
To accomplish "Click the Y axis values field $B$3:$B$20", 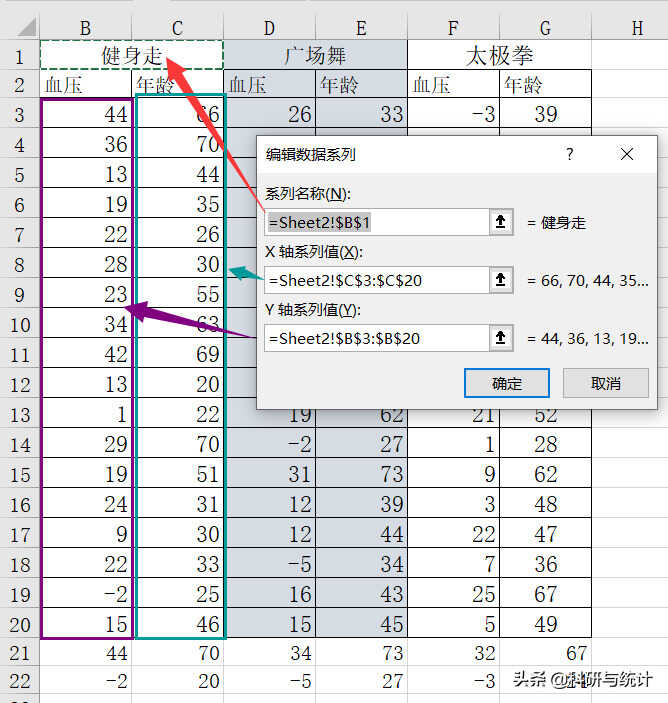I will pos(376,338).
